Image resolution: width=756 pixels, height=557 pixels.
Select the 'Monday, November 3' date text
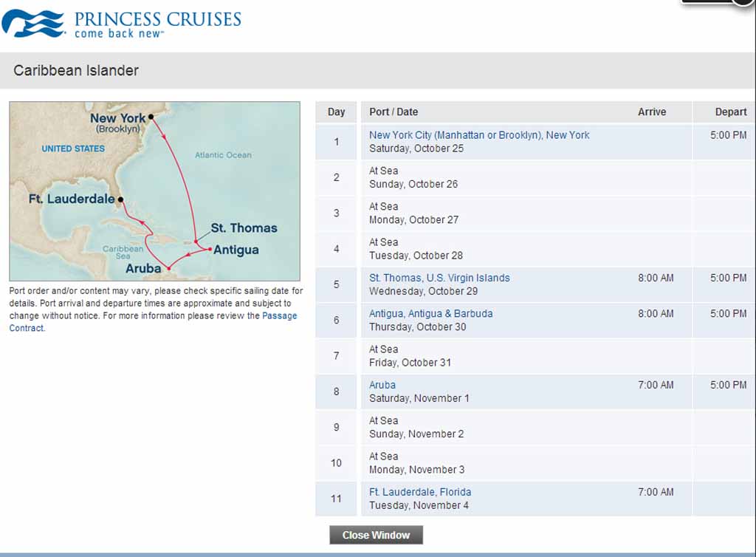tap(416, 470)
